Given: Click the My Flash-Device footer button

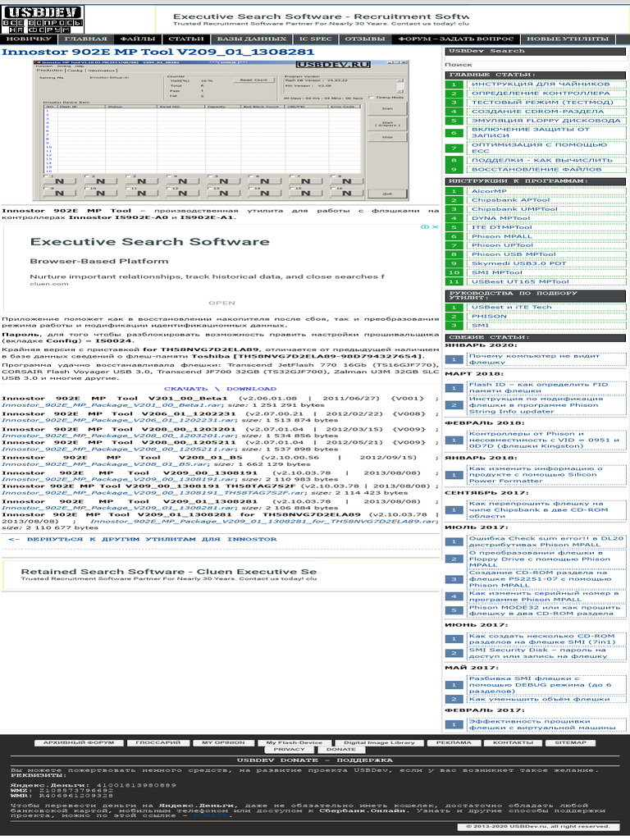Looking at the screenshot, I should click(294, 743).
